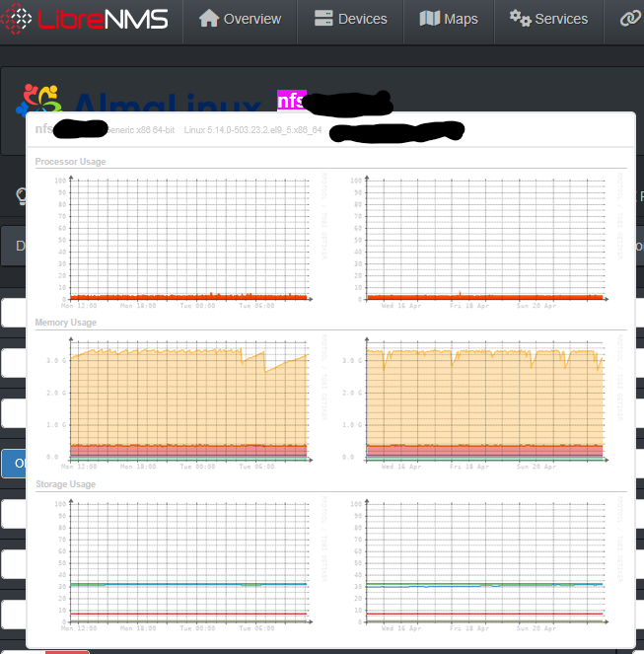The width and height of the screenshot is (644, 654).
Task: Click the magenta nfs hostname label
Action: click(292, 100)
